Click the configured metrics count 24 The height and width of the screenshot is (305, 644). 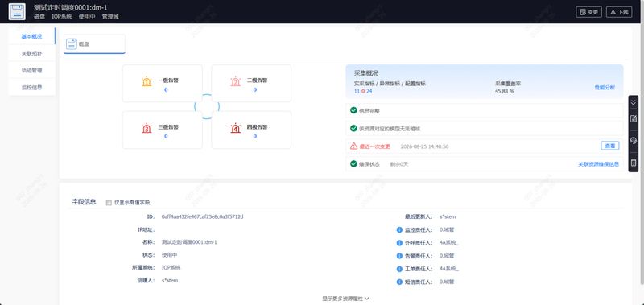coord(369,91)
